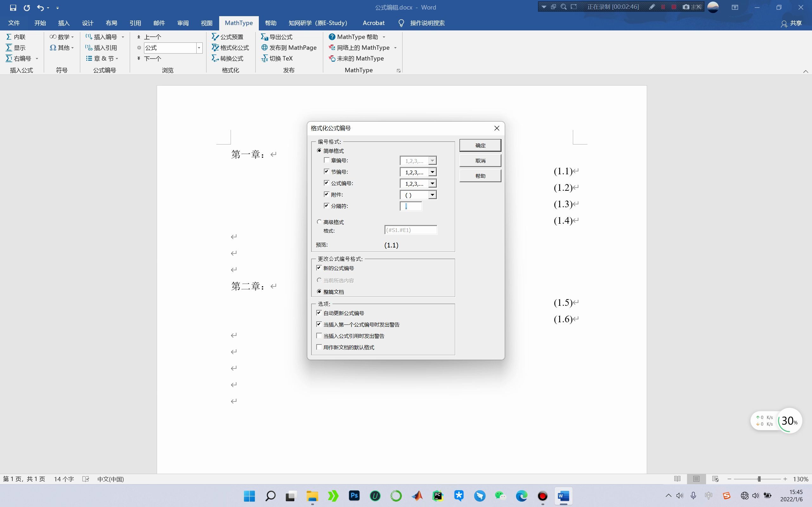
Task: Check use as default for new documents (用作新文档的默认格式)
Action: click(x=319, y=347)
